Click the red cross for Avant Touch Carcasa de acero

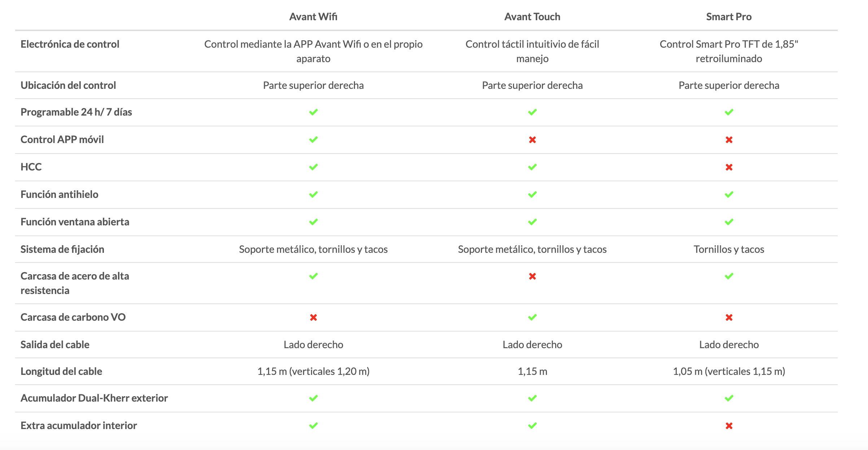[x=532, y=276]
